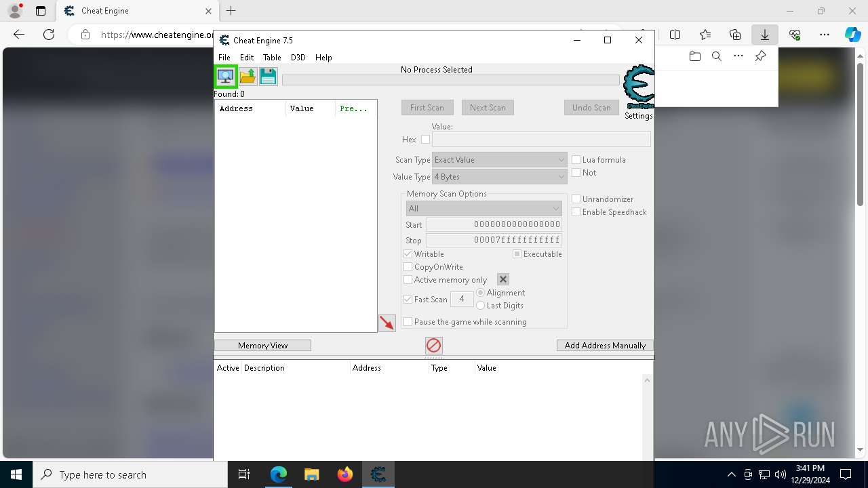Enable Pause the game while scanning
Screen dimensions: 868x488
pyautogui.click(x=408, y=322)
